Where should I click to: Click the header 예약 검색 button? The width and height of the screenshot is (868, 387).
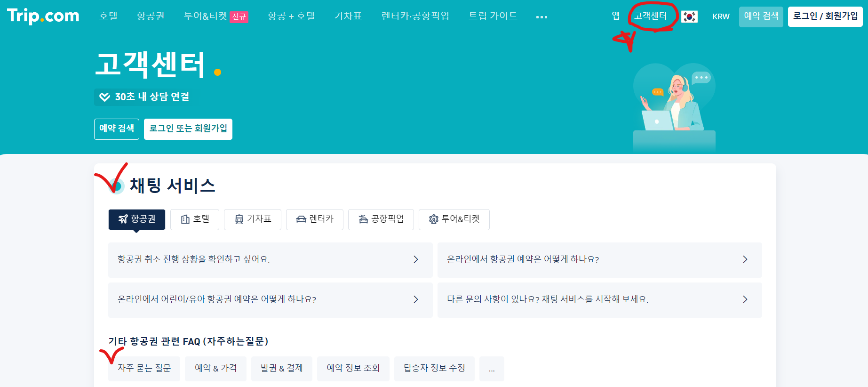(761, 16)
